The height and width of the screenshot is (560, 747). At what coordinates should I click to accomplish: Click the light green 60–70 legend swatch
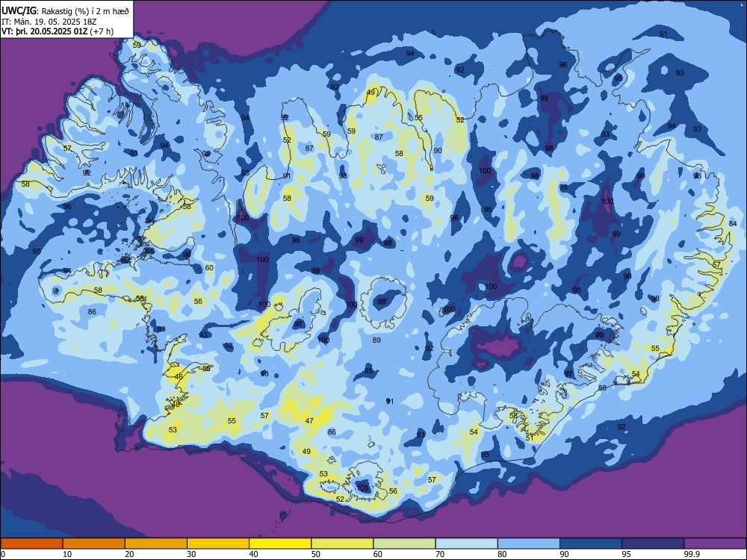[404, 544]
